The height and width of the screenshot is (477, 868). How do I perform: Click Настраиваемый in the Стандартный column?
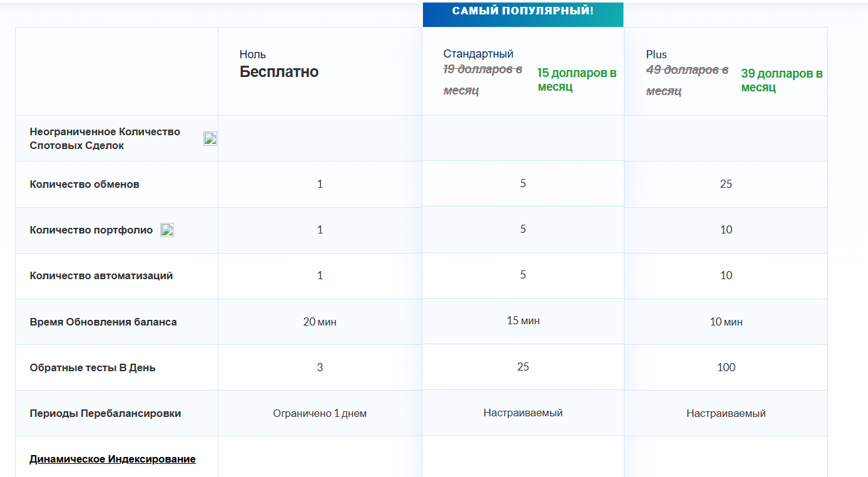coord(523,413)
